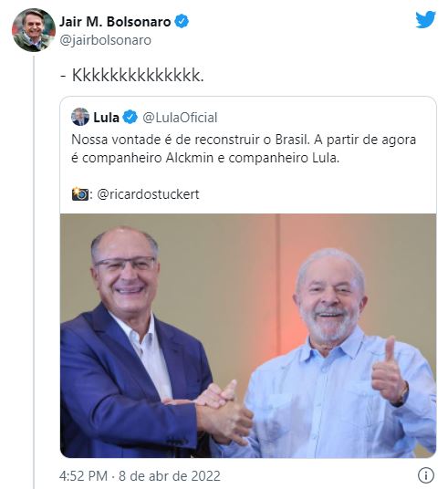Image resolution: width=448 pixels, height=489 pixels.
Task: Open the 4:52 PM tweet timestamp
Action: 83,476
